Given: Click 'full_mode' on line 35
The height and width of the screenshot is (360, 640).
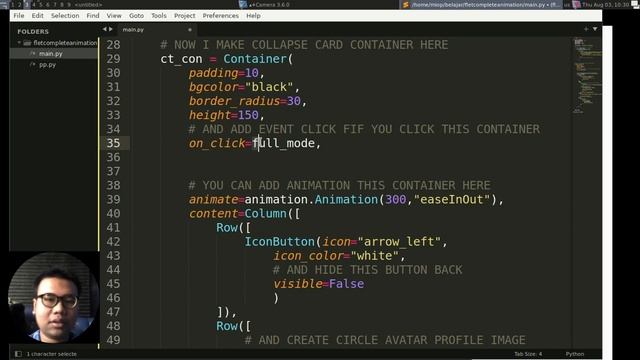Looking at the screenshot, I should pos(284,143).
